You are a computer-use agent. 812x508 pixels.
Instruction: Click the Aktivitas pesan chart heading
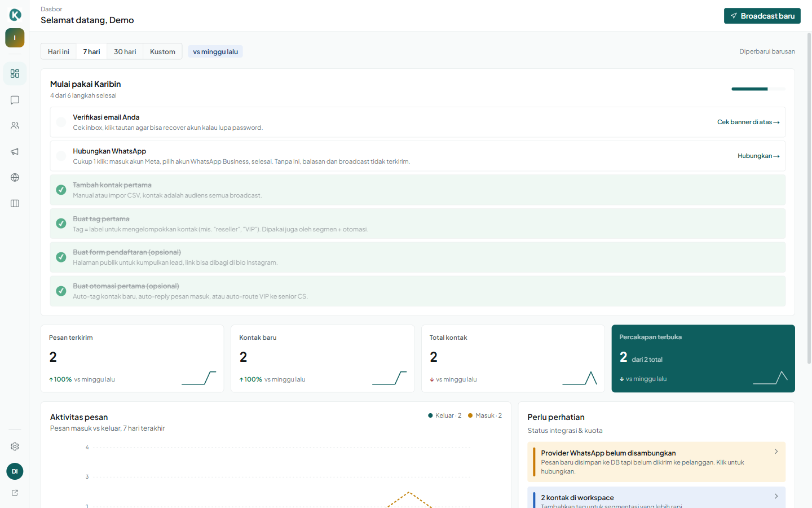(x=79, y=417)
